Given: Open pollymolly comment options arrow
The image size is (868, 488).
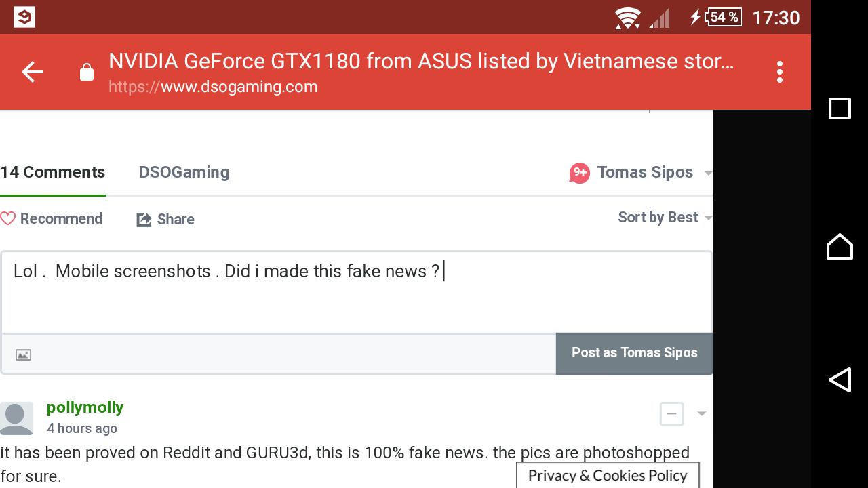Looking at the screenshot, I should click(702, 414).
